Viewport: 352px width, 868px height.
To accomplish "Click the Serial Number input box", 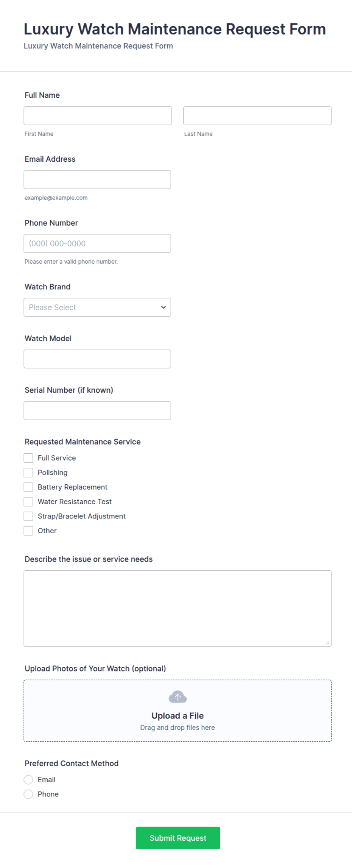I will click(x=97, y=411).
